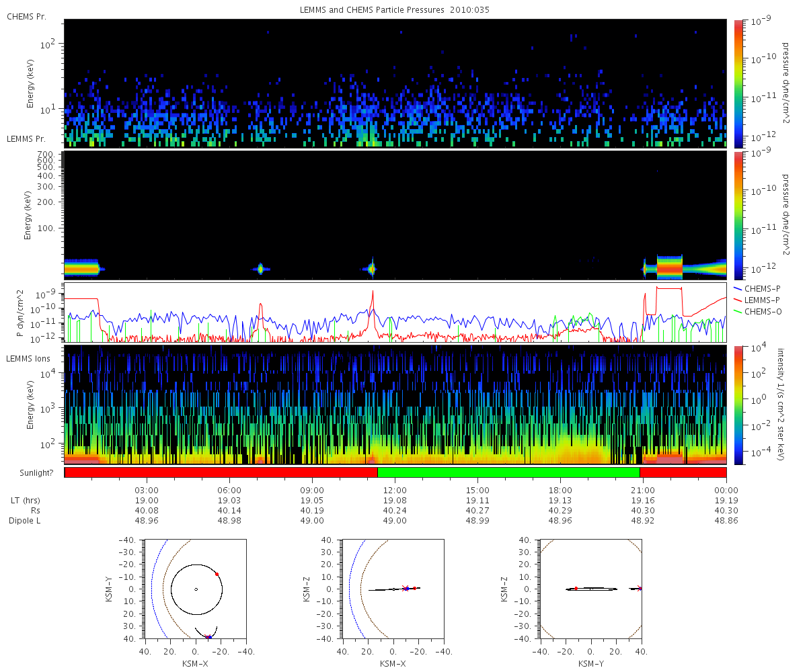This screenshot has height=672, width=807.
Task: Click the green segment of Sunlight bar
Action: (508, 472)
